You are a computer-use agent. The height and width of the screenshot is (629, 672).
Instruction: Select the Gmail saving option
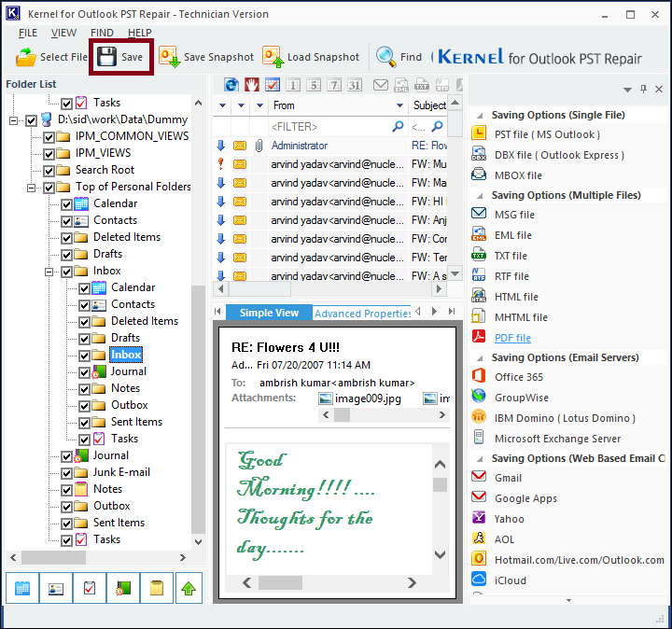[509, 478]
